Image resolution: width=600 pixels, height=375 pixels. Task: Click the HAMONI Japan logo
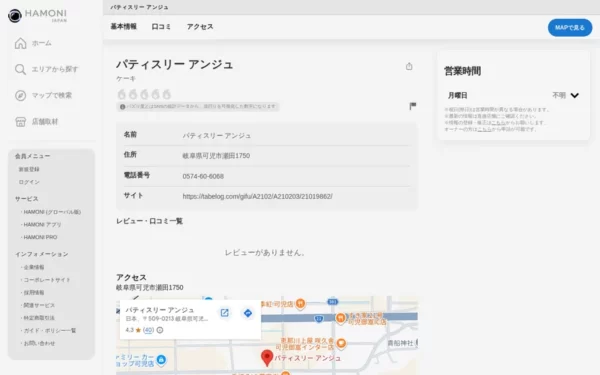(x=38, y=15)
